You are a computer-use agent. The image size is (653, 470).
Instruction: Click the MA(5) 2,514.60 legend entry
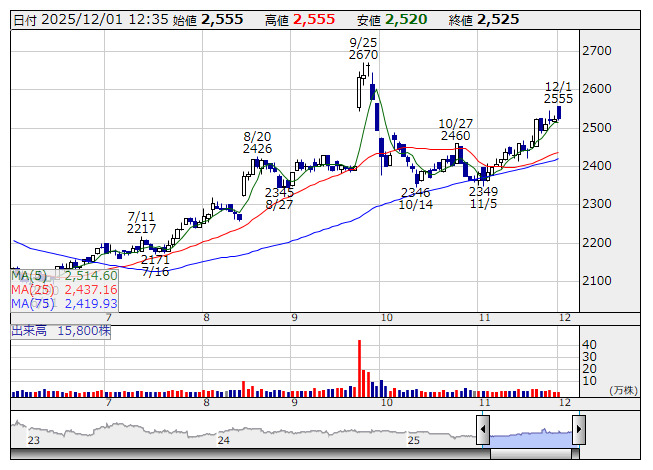(64, 276)
